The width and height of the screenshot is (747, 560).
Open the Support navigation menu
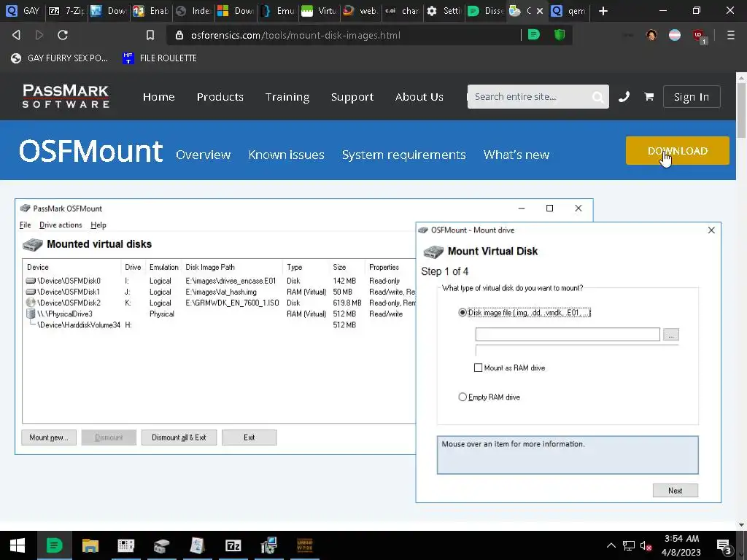(x=352, y=97)
